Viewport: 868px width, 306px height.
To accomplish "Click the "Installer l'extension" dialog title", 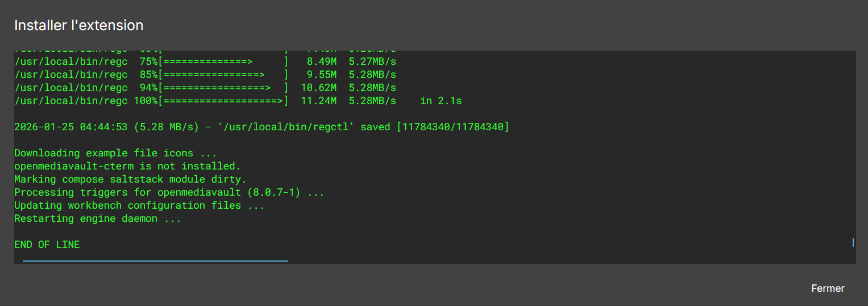I will coord(78,25).
